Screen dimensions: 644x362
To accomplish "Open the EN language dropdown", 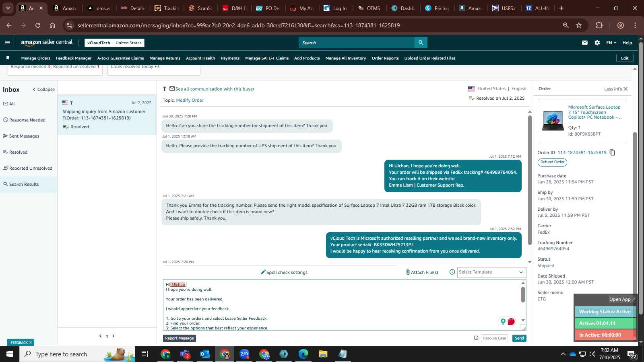I will click(611, 43).
